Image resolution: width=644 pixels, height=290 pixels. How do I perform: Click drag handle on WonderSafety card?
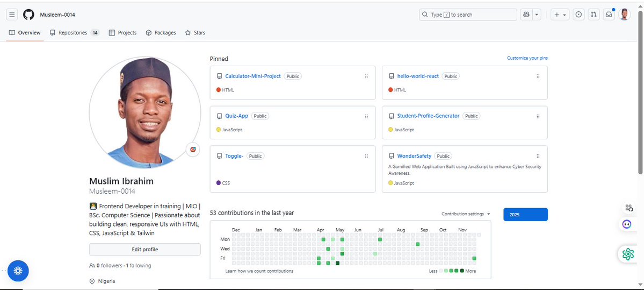(x=538, y=157)
